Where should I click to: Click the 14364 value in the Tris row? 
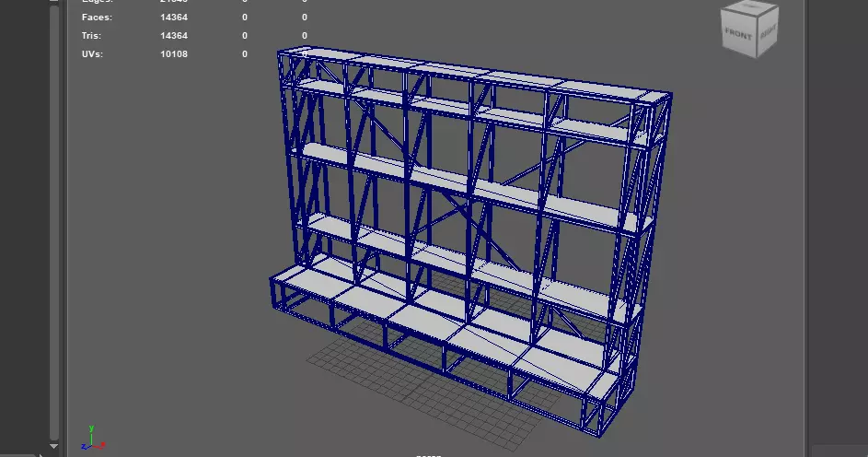click(174, 35)
